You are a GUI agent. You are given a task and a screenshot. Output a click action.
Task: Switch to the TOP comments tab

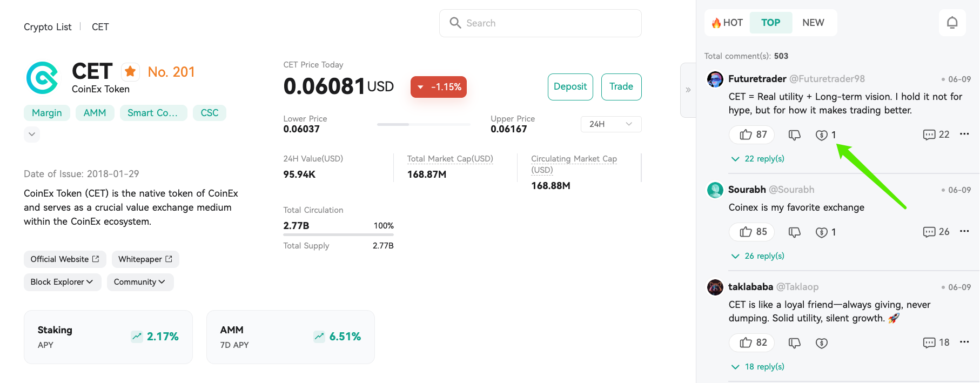click(x=771, y=23)
